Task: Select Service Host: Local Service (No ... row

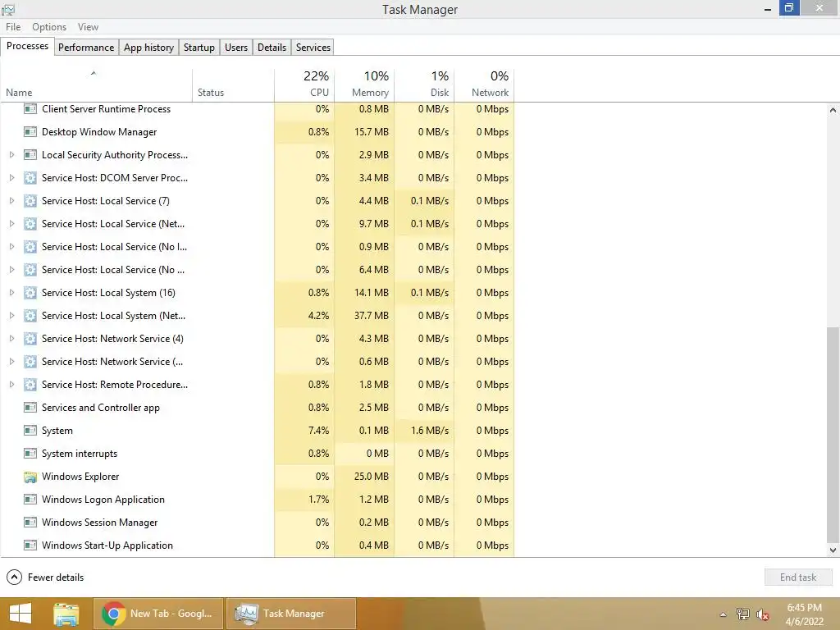Action: coord(257,269)
